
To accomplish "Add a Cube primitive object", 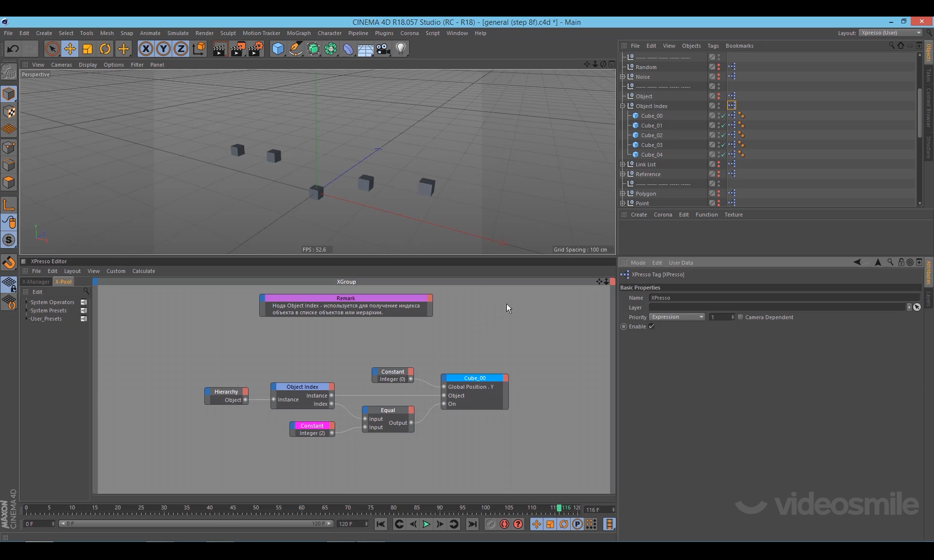I will click(278, 49).
